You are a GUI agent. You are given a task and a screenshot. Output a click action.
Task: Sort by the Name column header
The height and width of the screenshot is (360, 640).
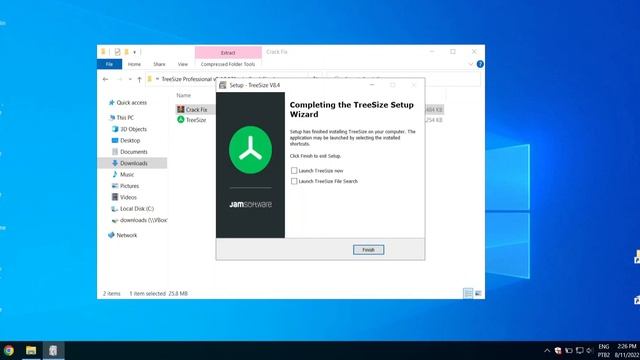184,95
